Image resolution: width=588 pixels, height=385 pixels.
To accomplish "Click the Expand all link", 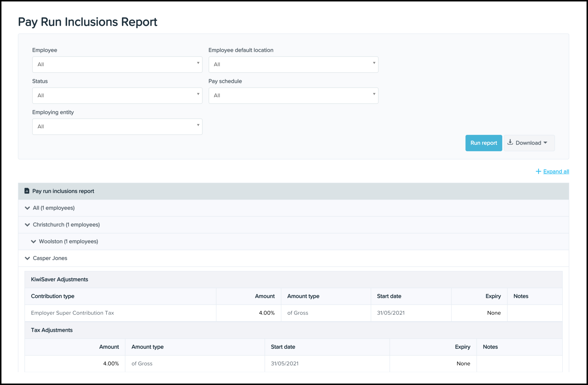I will tap(556, 171).
